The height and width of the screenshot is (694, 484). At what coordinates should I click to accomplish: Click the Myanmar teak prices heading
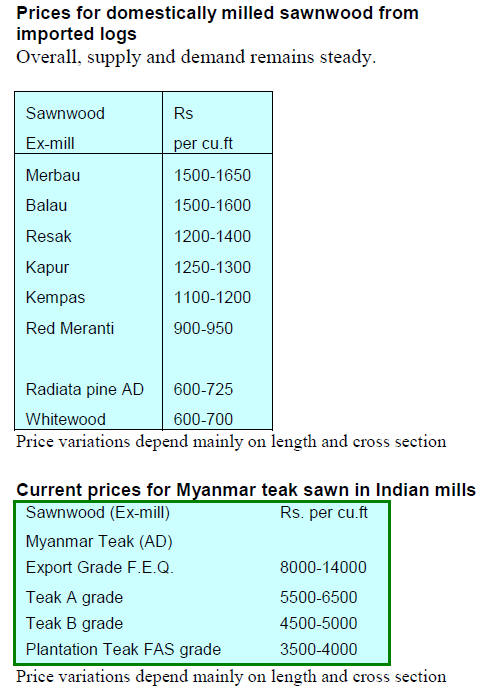246,490
